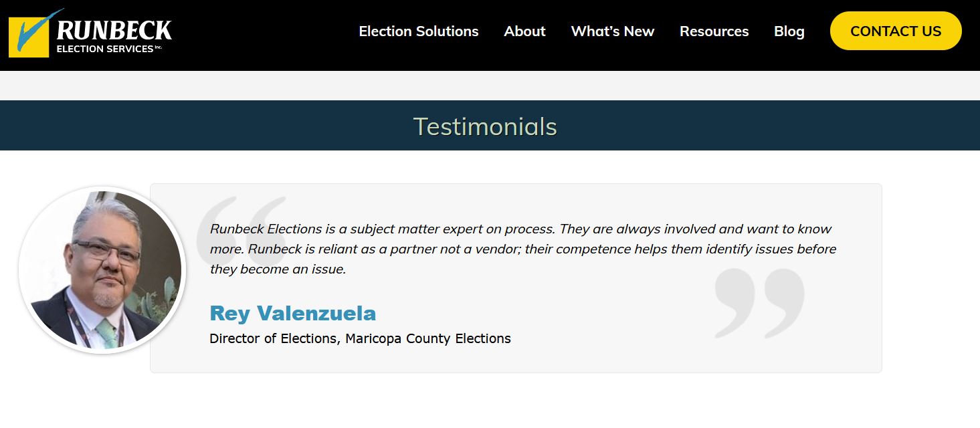The image size is (980, 428).
Task: Select Resources in the navigation bar
Action: click(x=714, y=31)
